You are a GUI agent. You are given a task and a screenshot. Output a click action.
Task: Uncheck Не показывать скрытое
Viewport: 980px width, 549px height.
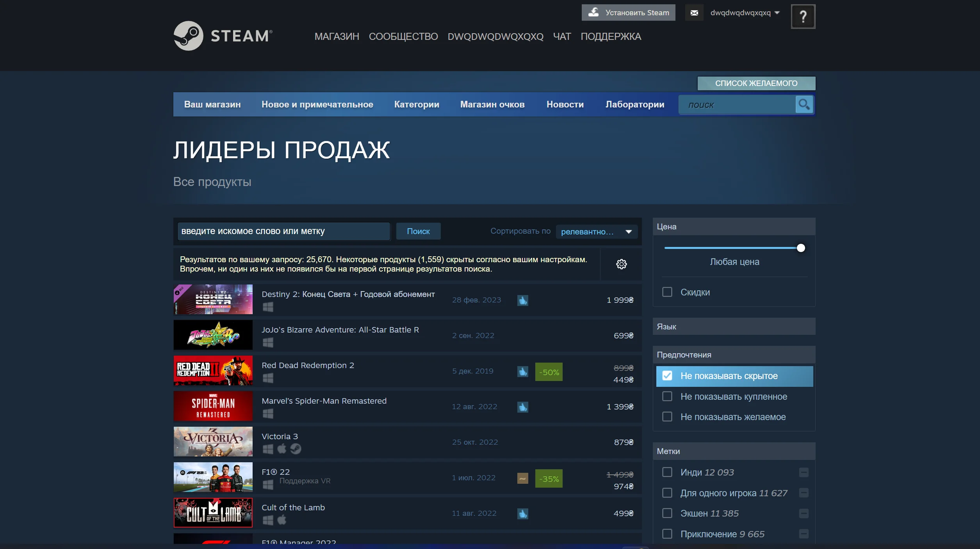(667, 376)
